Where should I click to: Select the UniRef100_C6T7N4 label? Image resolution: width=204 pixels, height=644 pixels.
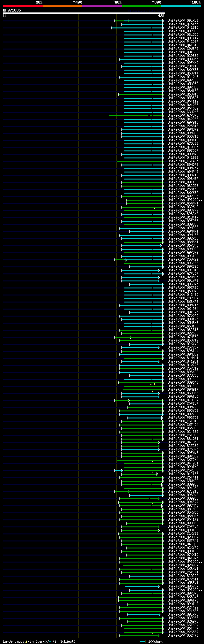coord(183,460)
